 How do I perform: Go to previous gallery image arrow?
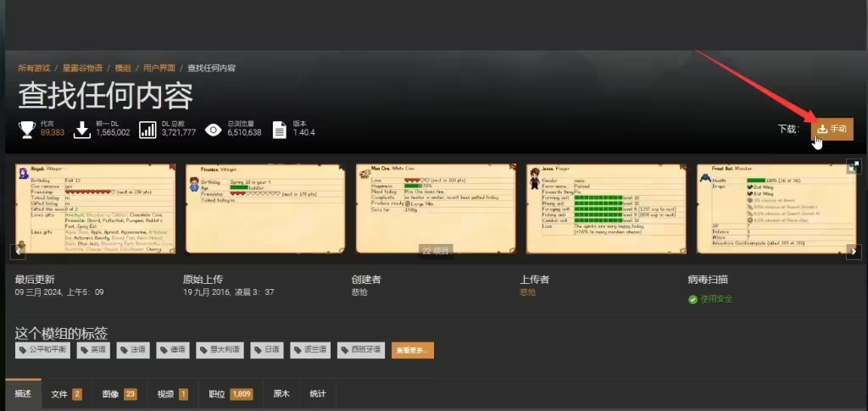19,252
